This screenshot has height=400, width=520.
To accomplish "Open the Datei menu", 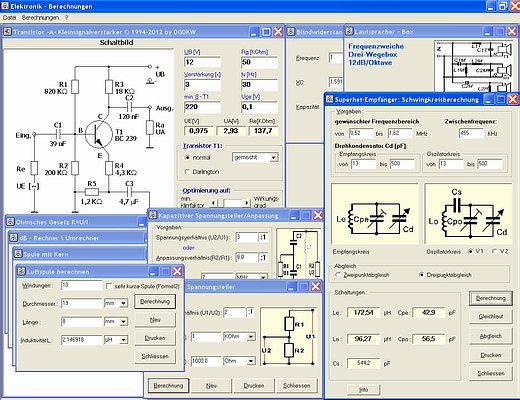I will [x=9, y=18].
